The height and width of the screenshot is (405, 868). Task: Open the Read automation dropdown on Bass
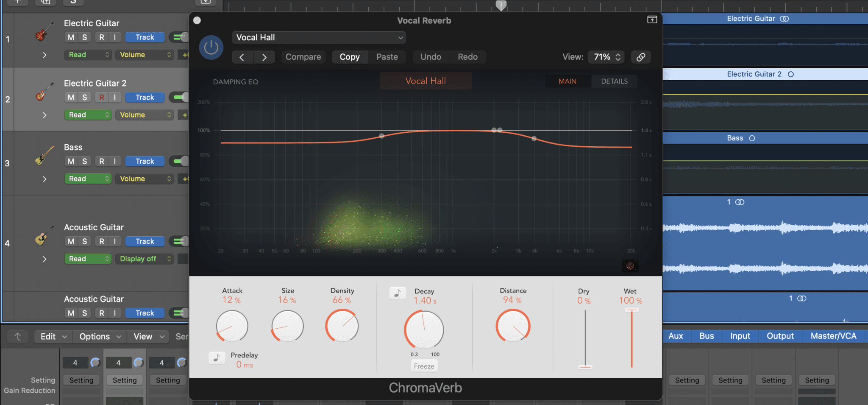pos(88,178)
